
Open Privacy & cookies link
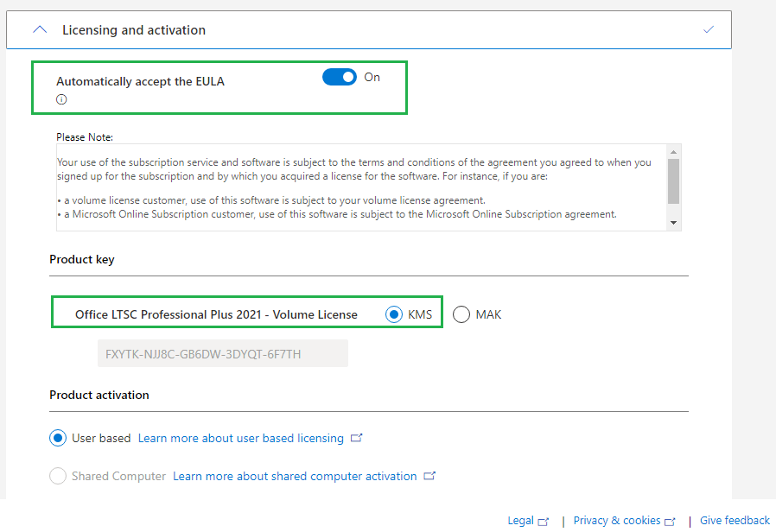pyautogui.click(x=617, y=521)
